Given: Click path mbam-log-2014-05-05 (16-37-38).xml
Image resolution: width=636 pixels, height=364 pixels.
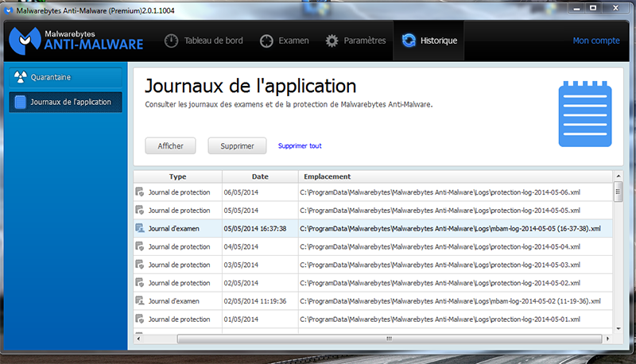Looking at the screenshot, I should (x=450, y=229).
